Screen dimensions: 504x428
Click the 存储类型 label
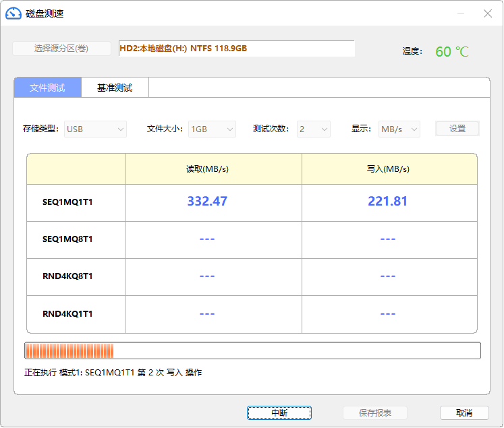pyautogui.click(x=41, y=129)
